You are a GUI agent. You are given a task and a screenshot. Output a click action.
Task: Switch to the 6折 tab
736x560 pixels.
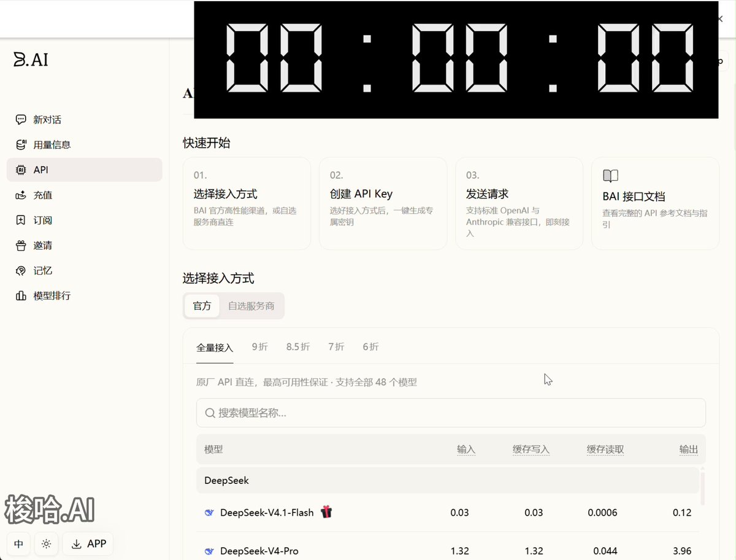(x=370, y=347)
